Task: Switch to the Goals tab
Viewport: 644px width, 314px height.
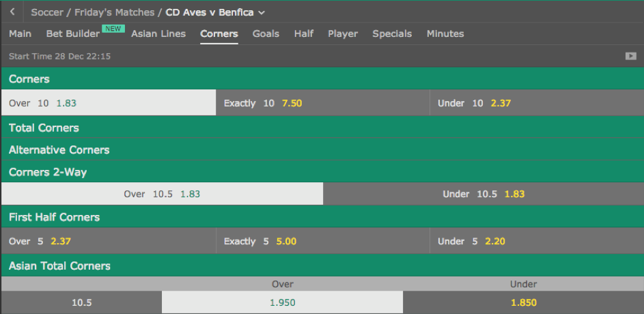Action: (266, 33)
